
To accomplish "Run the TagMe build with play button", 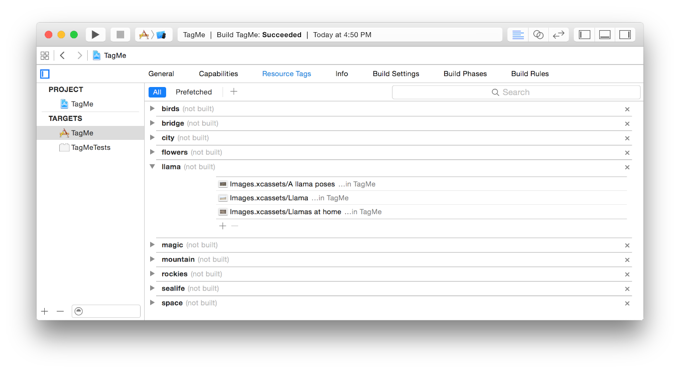I will (x=95, y=35).
